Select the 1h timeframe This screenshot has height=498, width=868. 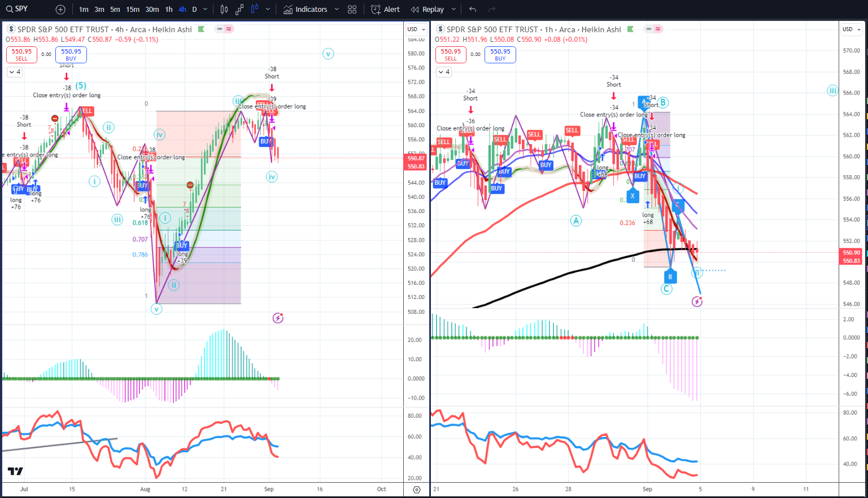(169, 10)
